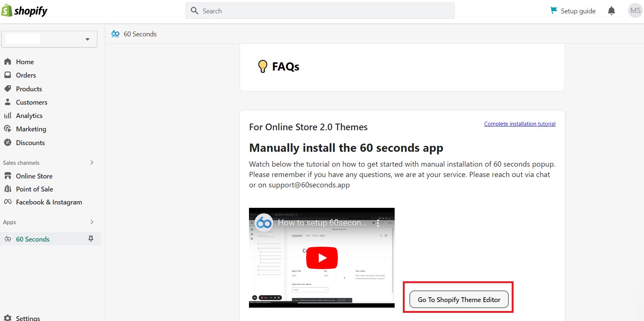The width and height of the screenshot is (644, 321).
Task: Click the 60 Seconds sidebar app icon
Action: tap(8, 239)
